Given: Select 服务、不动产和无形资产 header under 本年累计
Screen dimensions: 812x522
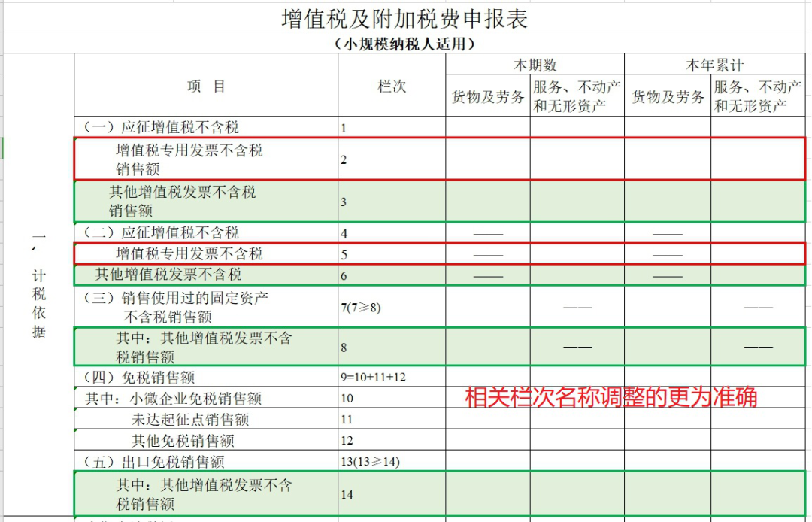Looking at the screenshot, I should click(x=758, y=96).
